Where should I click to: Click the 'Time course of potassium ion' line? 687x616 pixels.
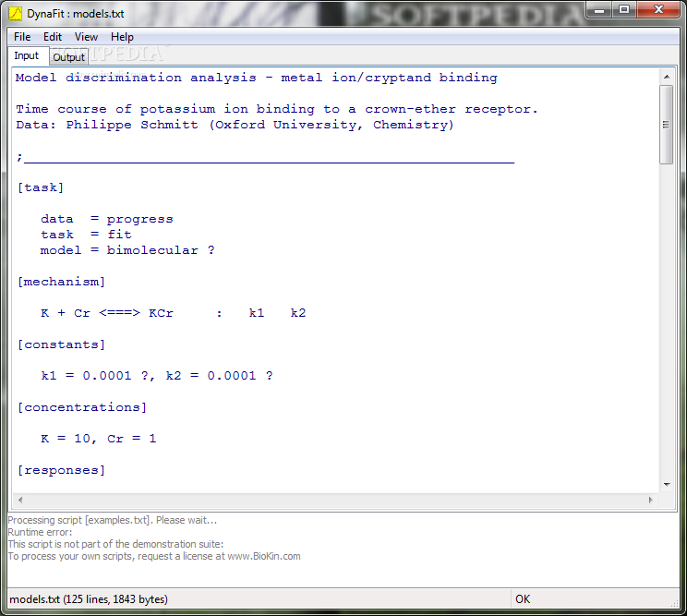coord(277,109)
